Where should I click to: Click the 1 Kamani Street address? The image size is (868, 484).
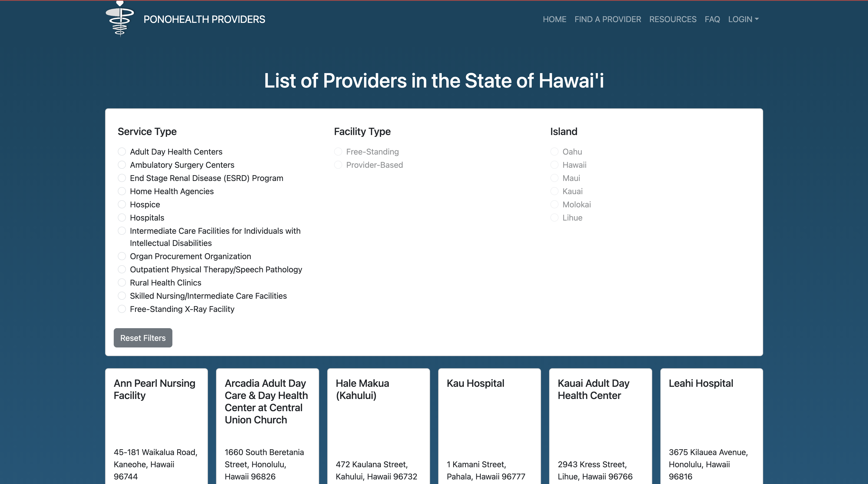pos(486,471)
